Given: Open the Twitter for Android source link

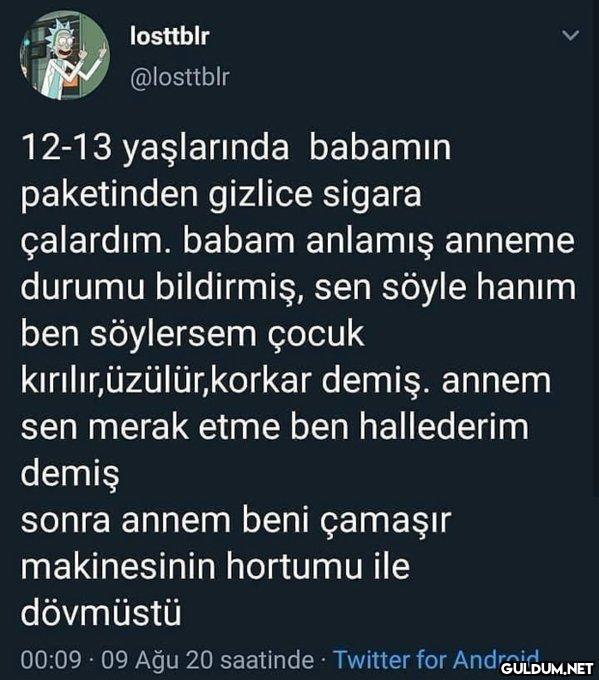Looking at the screenshot, I should tap(437, 660).
